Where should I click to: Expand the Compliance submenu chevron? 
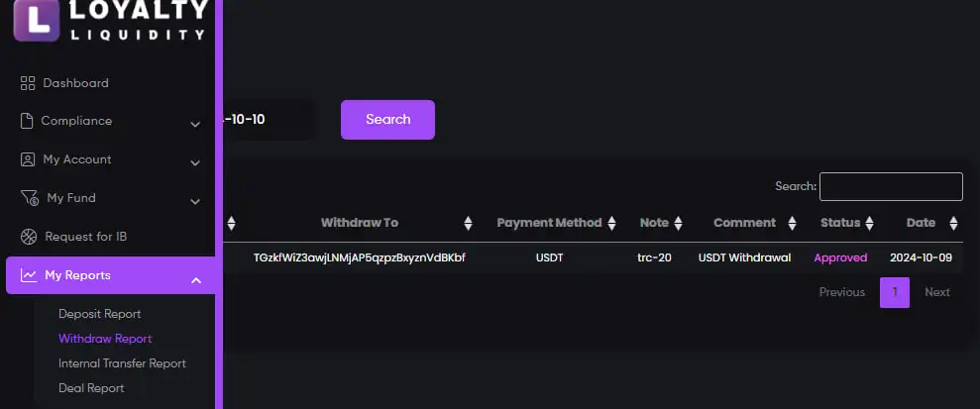pos(195,124)
